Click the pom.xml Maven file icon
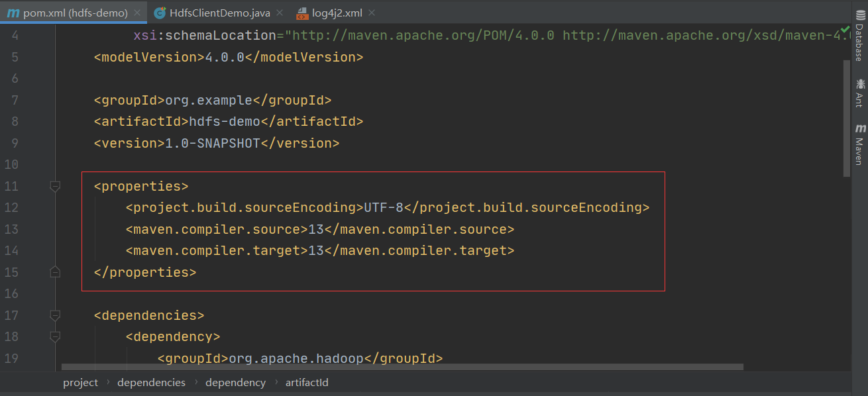This screenshot has width=868, height=396. 13,13
